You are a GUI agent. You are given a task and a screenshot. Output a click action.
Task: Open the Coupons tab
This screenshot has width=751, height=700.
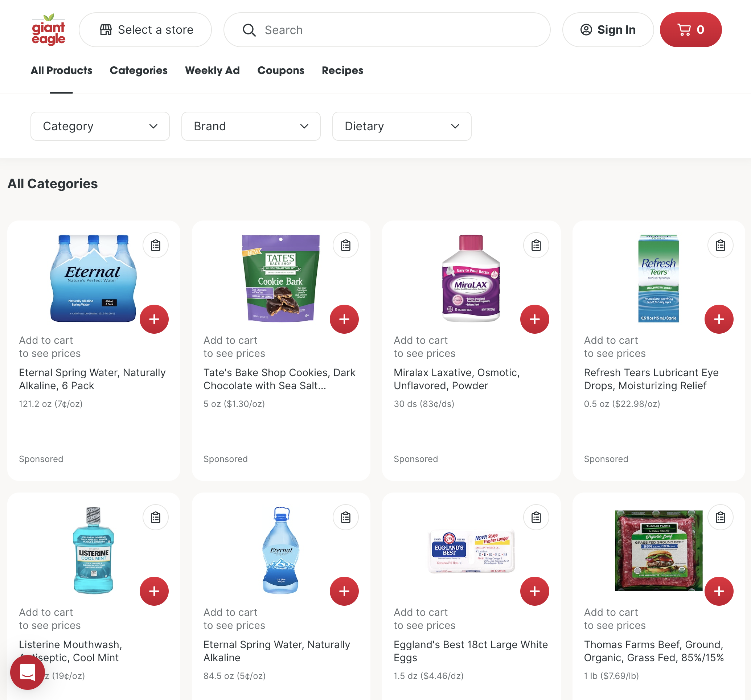click(x=281, y=71)
